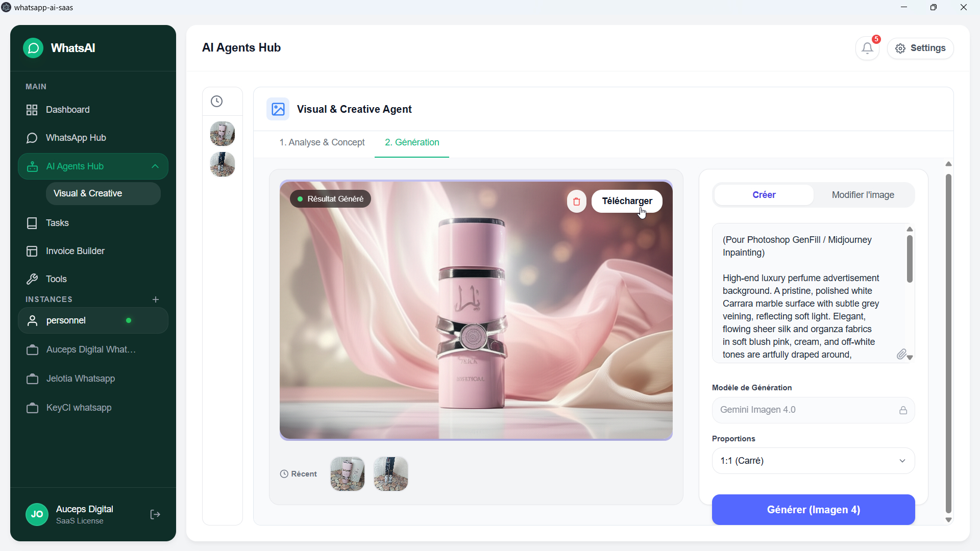Click the locked Gemini Imagen 4.0 model field
Viewport: 980px width, 551px height.
coord(813,410)
